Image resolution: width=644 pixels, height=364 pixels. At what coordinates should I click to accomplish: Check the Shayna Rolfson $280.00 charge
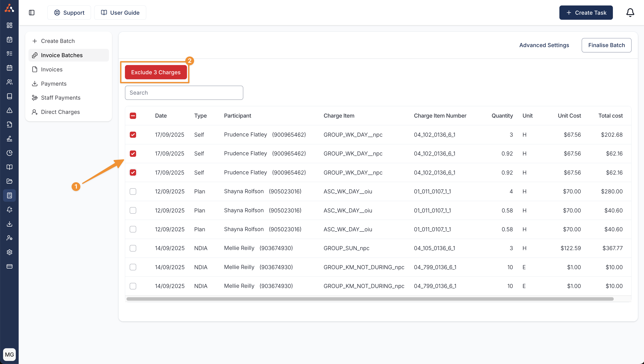[133, 191]
